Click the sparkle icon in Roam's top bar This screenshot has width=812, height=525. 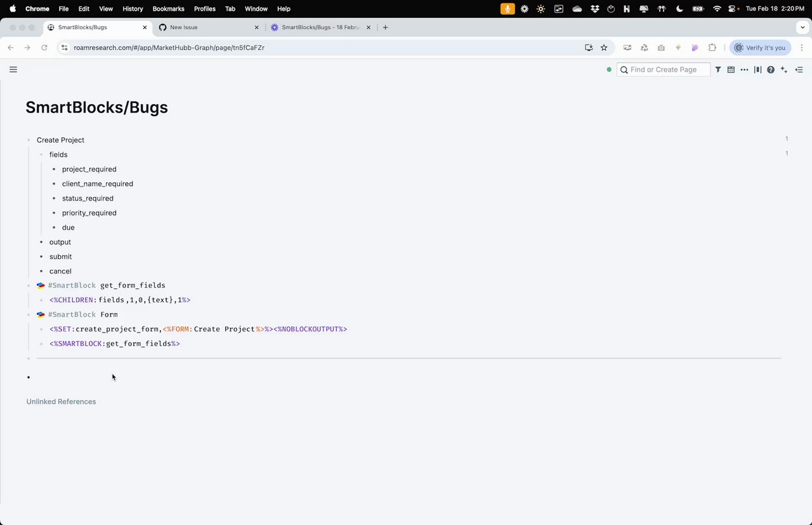click(784, 70)
